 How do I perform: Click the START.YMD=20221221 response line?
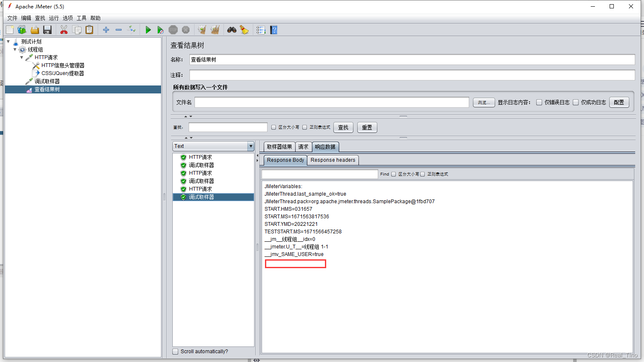(291, 224)
